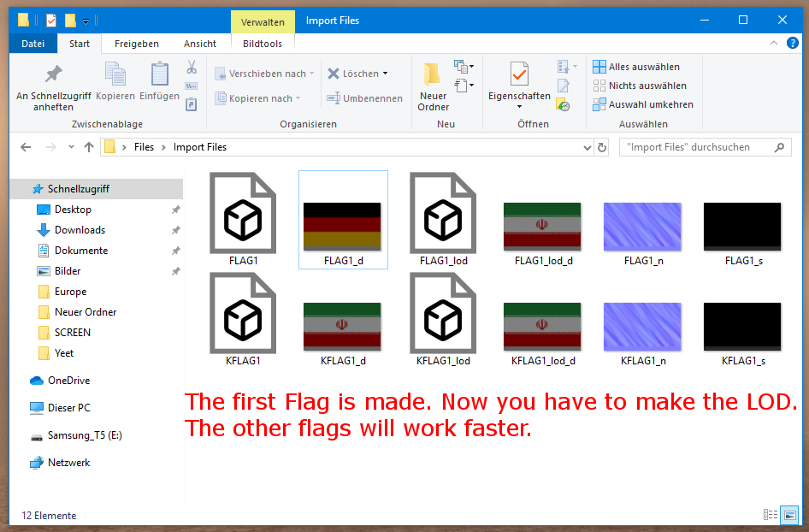Viewport: 809px width, 532px height.
Task: Click Nichts auswählen
Action: [640, 86]
